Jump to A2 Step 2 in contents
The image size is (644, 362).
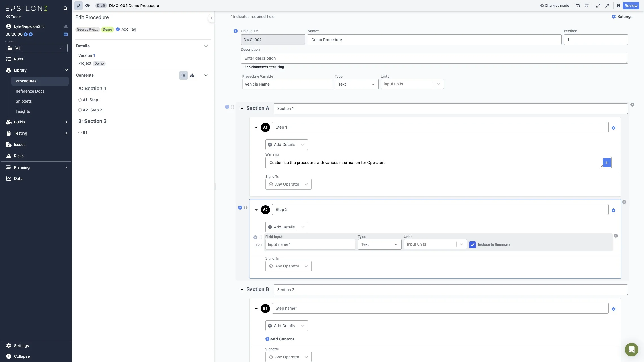click(92, 110)
